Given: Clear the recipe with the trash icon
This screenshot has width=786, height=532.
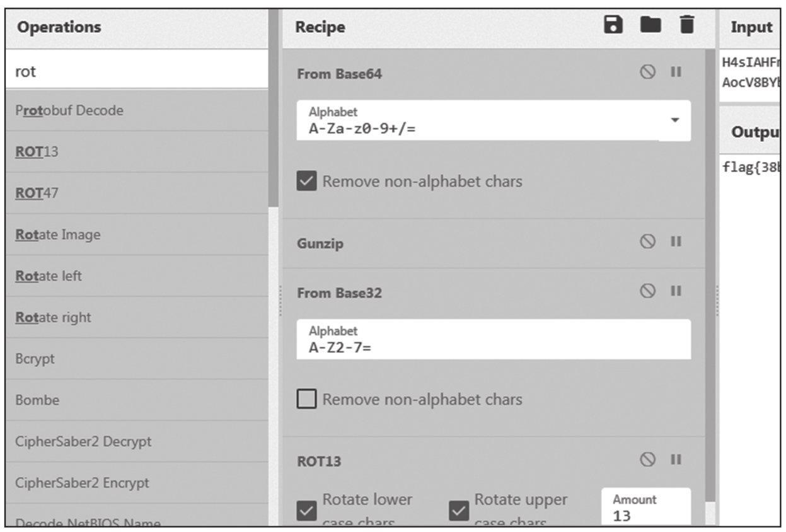Looking at the screenshot, I should pos(686,25).
